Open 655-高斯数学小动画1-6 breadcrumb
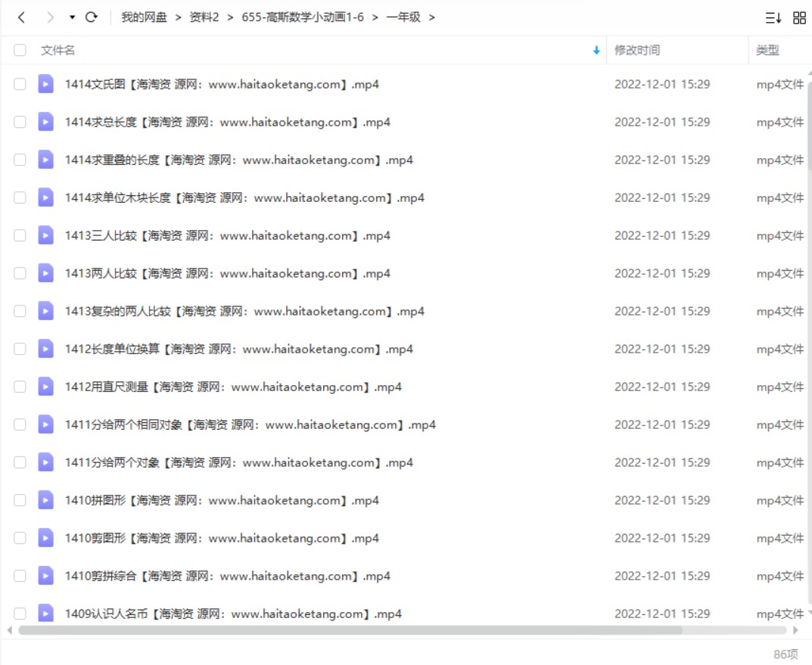 [303, 17]
